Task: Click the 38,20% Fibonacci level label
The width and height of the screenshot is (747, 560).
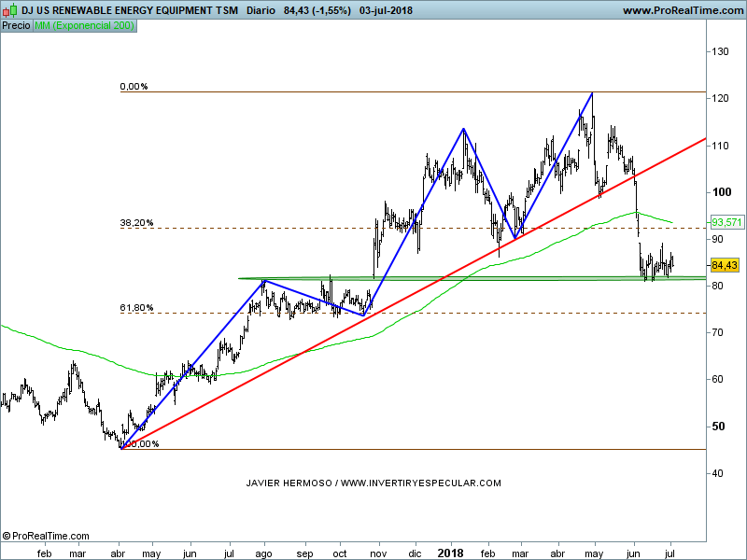Action: coord(136,224)
